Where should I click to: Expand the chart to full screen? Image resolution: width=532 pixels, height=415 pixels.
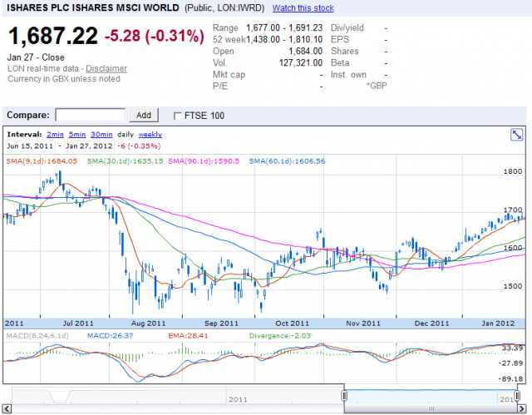click(516, 135)
